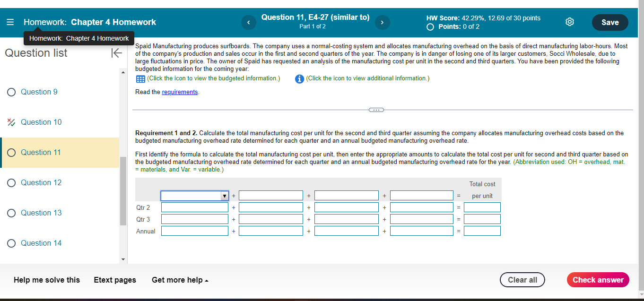Click Help me solve this
This screenshot has width=644, height=301.
point(47,280)
